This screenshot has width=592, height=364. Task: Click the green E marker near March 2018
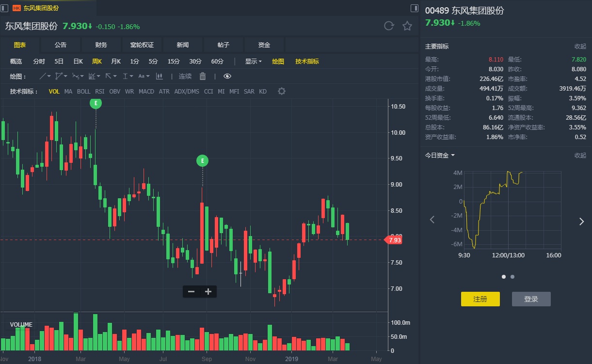[x=96, y=103]
